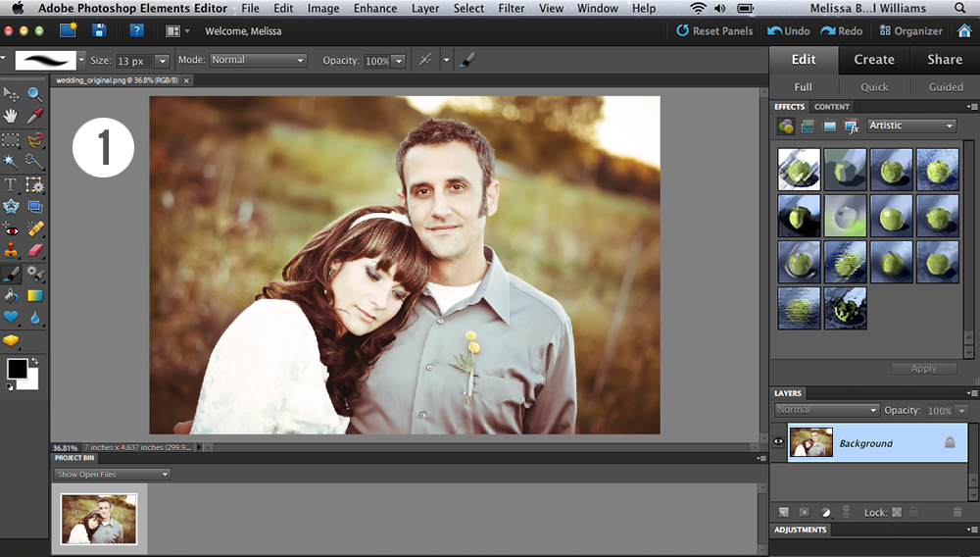
Task: Pick the Eyedropper tool
Action: pos(35,116)
